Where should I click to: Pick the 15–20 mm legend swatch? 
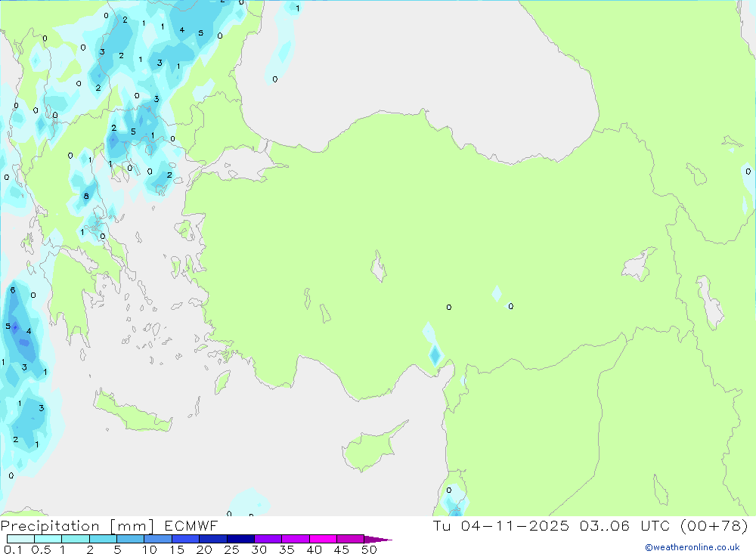(x=186, y=539)
